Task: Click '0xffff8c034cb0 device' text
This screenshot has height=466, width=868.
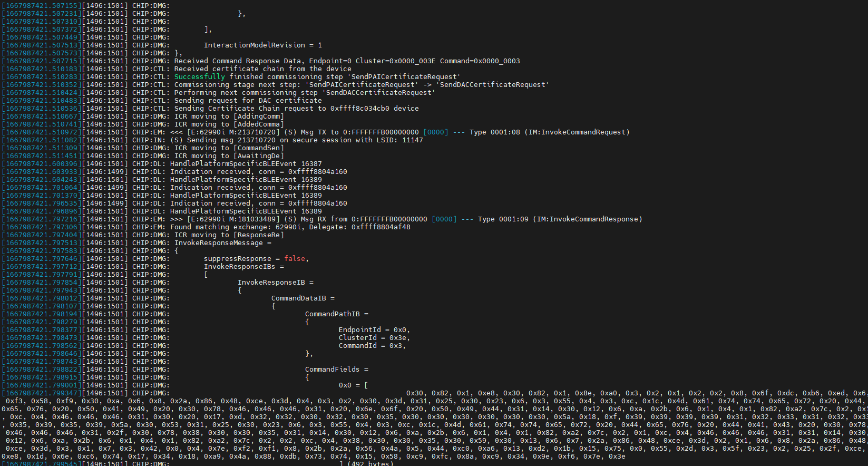Action: [x=375, y=109]
